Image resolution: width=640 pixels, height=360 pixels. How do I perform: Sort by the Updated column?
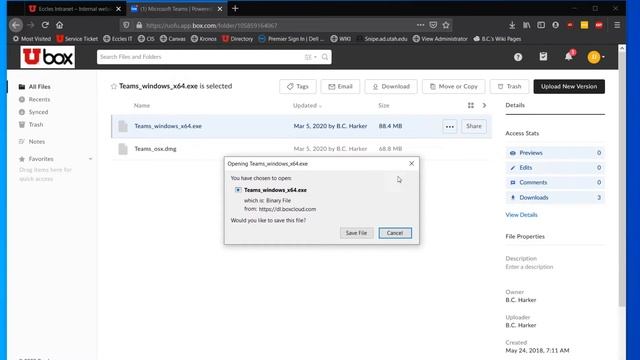(307, 105)
